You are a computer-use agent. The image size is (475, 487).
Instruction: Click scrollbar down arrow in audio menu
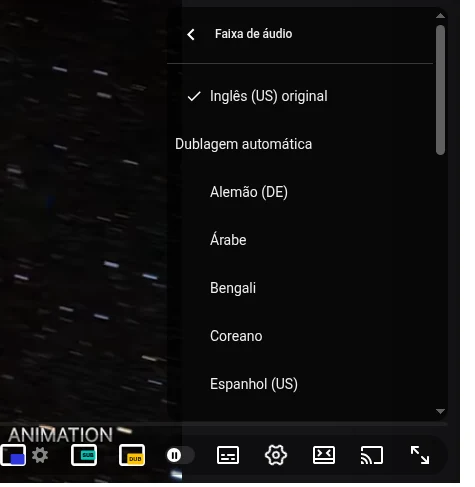coord(440,411)
